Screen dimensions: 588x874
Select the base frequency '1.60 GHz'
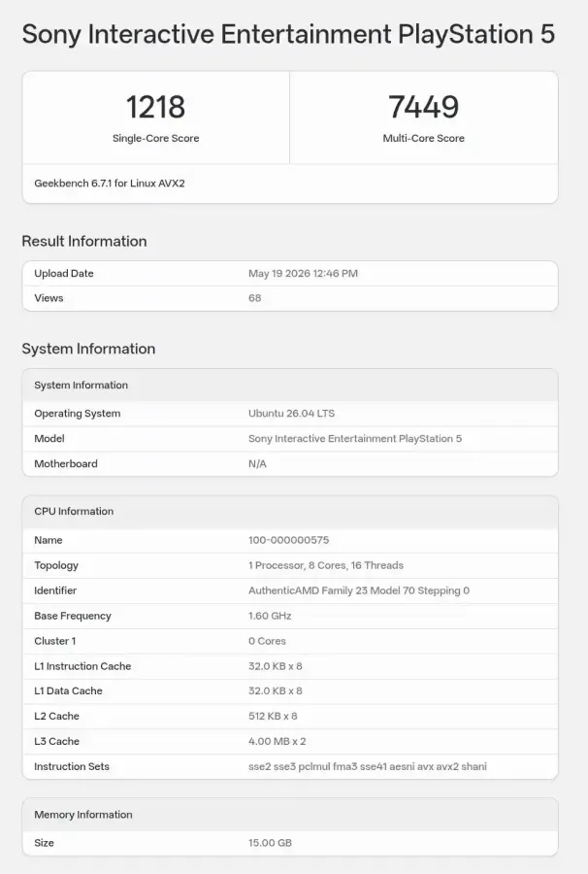pyautogui.click(x=270, y=616)
